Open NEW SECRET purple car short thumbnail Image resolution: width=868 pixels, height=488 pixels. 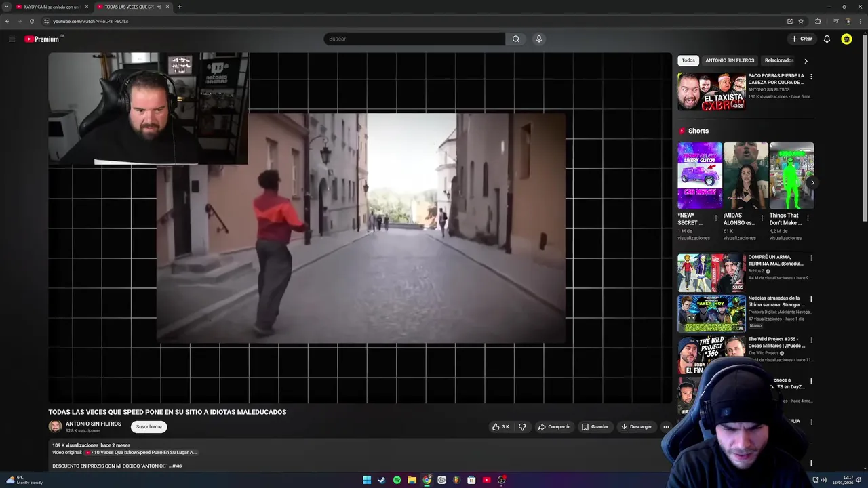(700, 175)
